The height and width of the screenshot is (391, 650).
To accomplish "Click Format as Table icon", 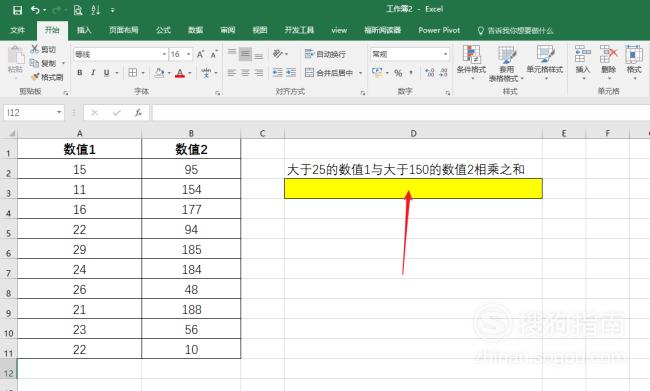I will point(507,55).
